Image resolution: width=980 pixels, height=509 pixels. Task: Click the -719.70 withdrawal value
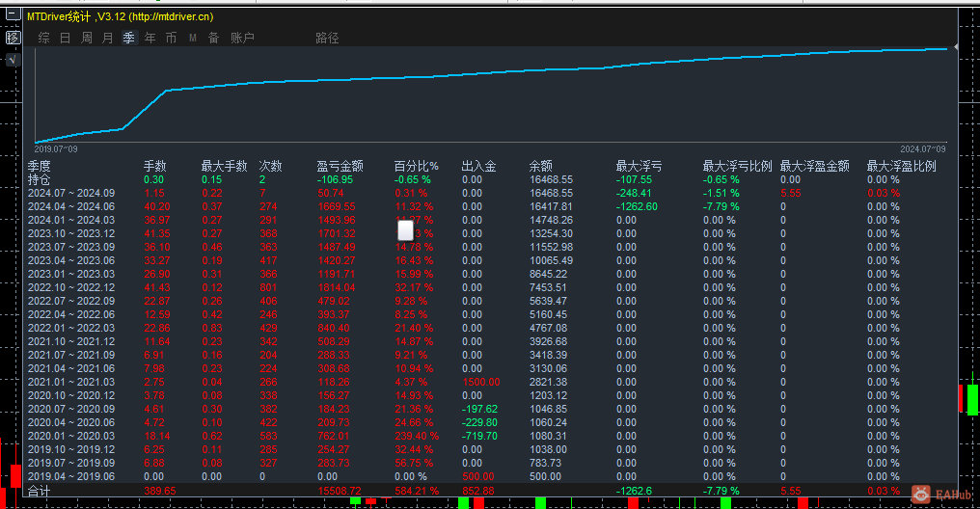point(479,436)
